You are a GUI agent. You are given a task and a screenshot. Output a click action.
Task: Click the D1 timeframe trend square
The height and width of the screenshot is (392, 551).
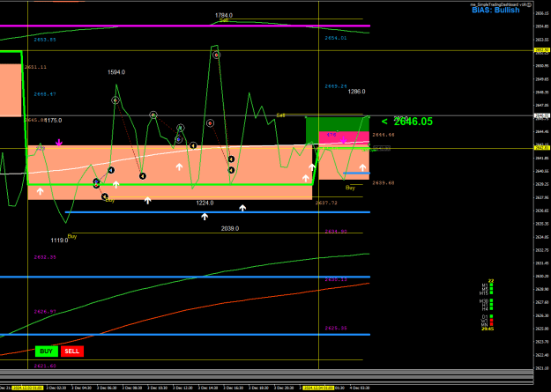[x=491, y=316]
